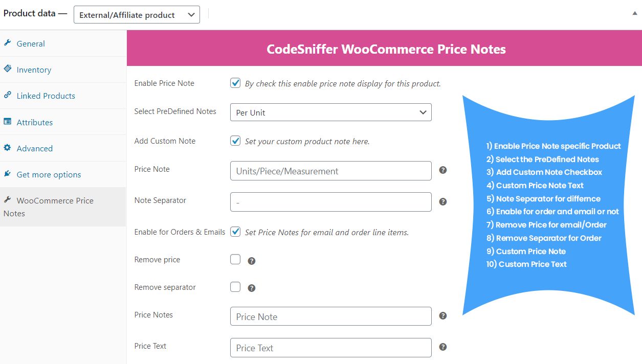The height and width of the screenshot is (364, 642).
Task: Open the Attributes tab
Action: [35, 123]
